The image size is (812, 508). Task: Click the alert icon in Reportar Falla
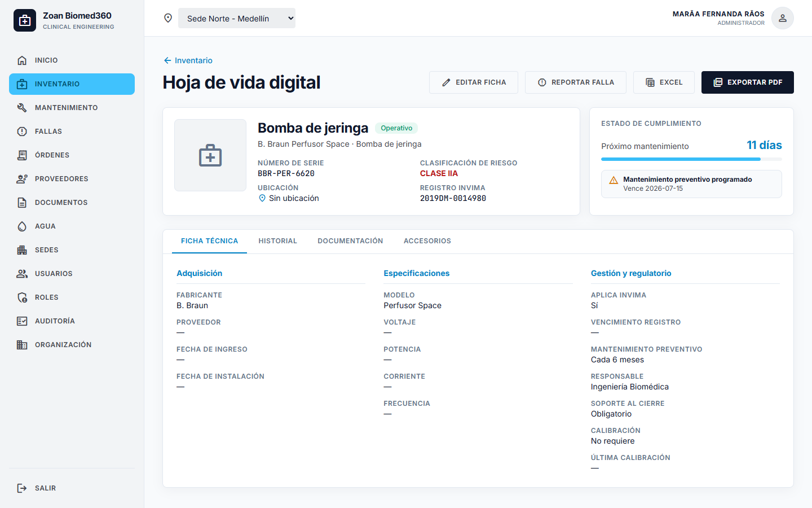[542, 82]
